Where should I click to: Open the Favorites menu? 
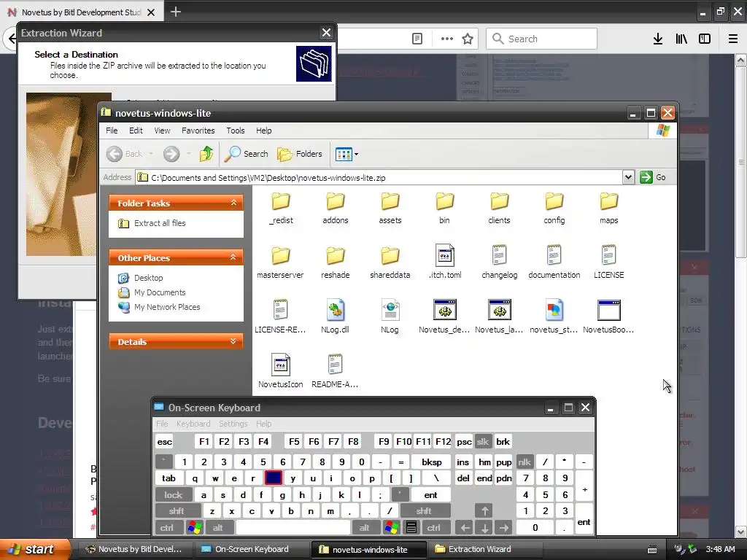click(198, 131)
